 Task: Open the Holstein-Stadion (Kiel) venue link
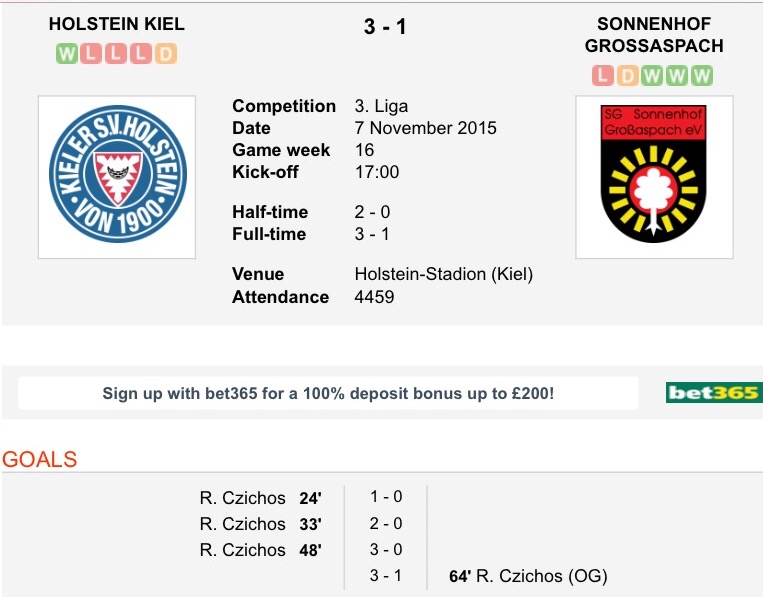443,274
